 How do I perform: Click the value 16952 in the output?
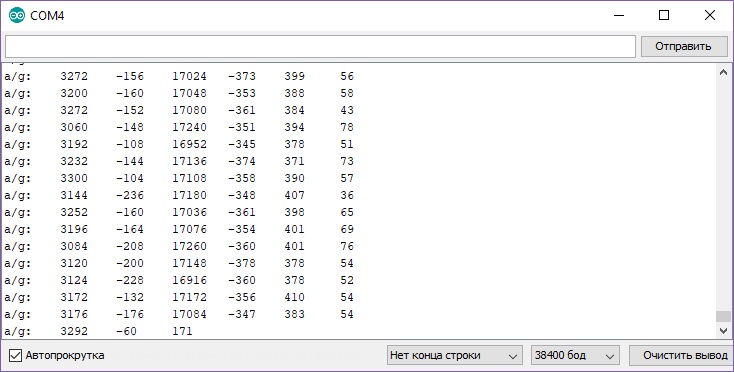(x=189, y=144)
